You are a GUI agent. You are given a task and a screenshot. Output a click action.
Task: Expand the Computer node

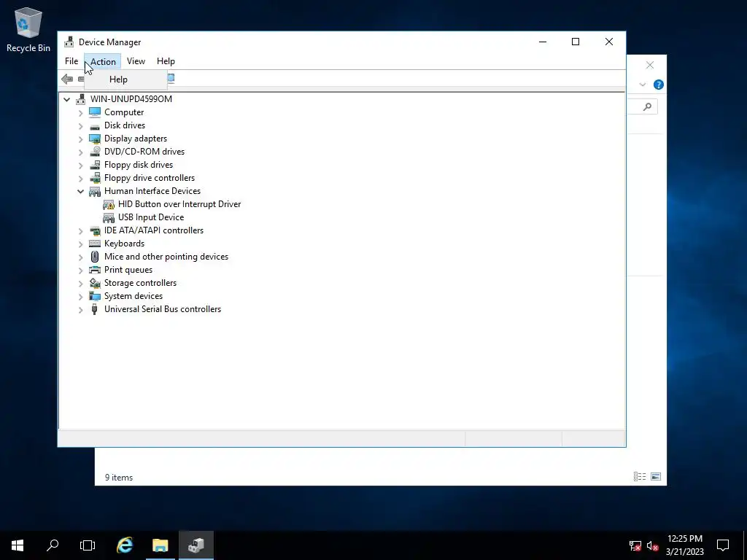80,113
